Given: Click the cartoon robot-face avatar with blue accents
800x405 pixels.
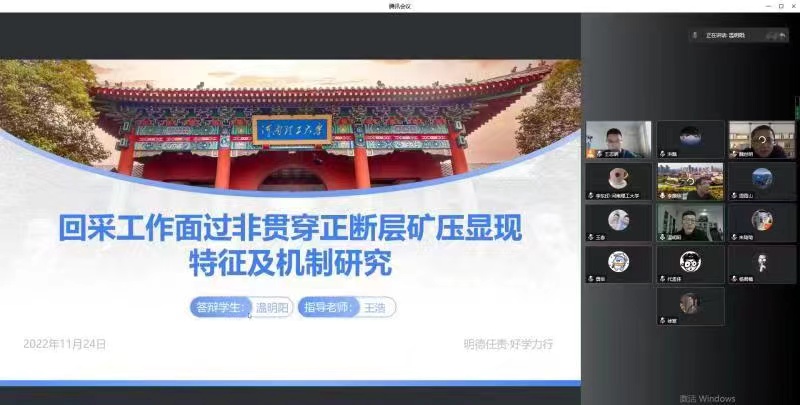Looking at the screenshot, I should tap(618, 261).
